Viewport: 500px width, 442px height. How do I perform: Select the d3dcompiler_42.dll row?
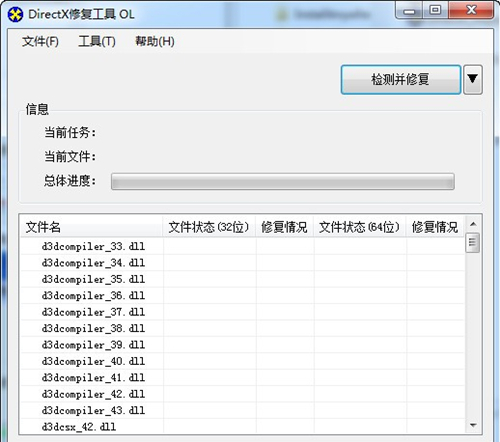coord(242,394)
